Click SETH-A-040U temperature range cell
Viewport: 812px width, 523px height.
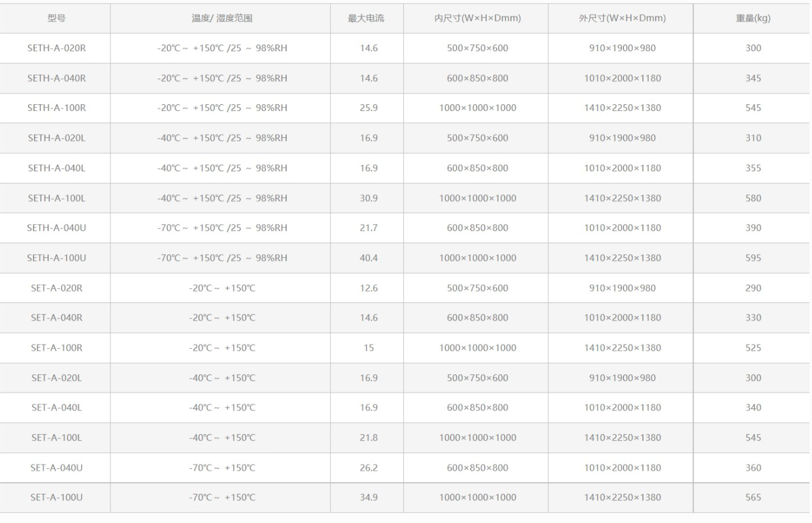[222, 228]
